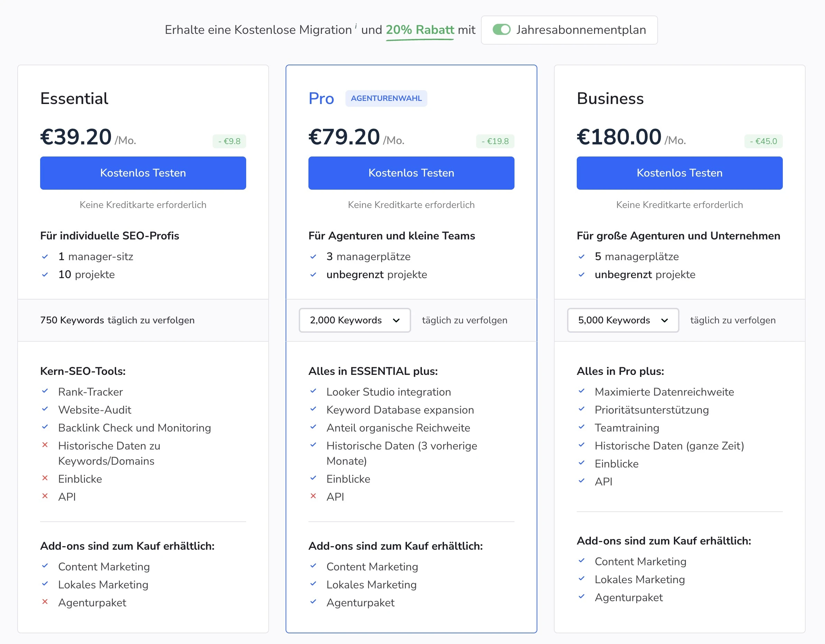Click checkmark beside Maximierte Datenreichweite
Viewport: 825px width, 644px height.
tap(581, 391)
